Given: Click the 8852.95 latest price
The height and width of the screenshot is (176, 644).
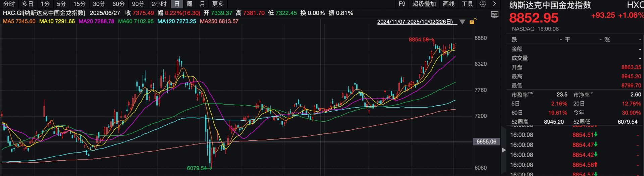Looking at the screenshot, I should 534,18.
